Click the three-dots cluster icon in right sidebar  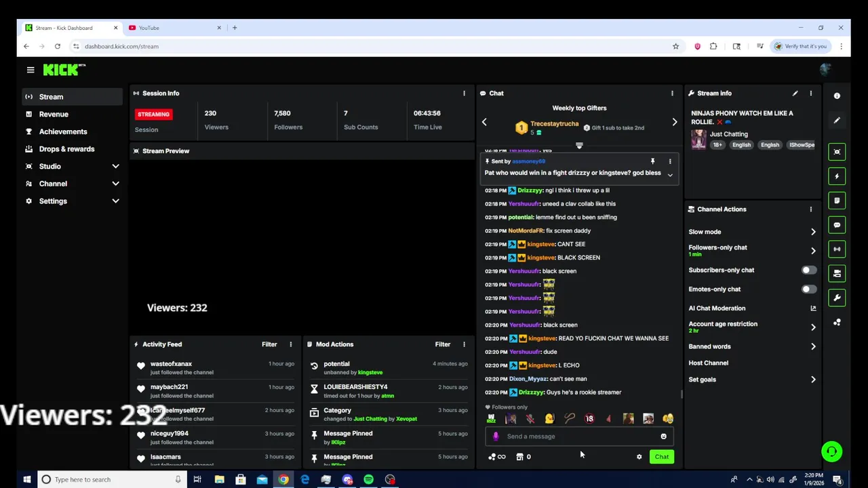837,323
